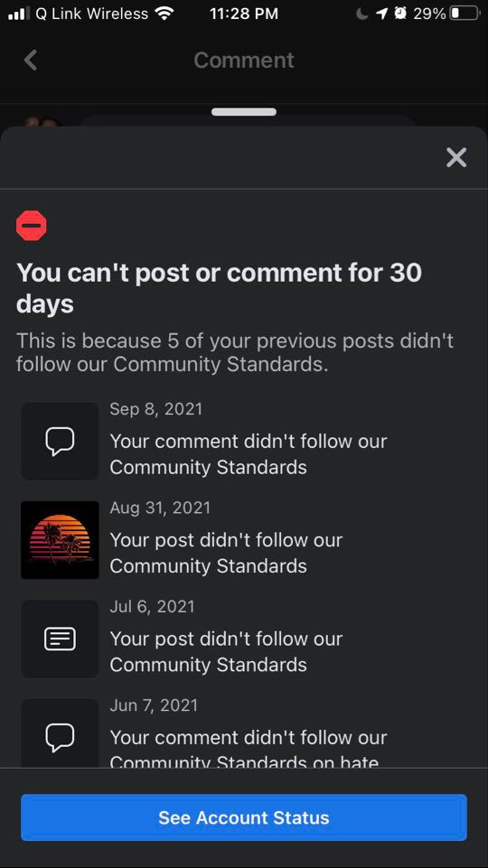Screen dimensions: 488x868
Task: Close the restriction notice with X
Action: click(x=455, y=158)
